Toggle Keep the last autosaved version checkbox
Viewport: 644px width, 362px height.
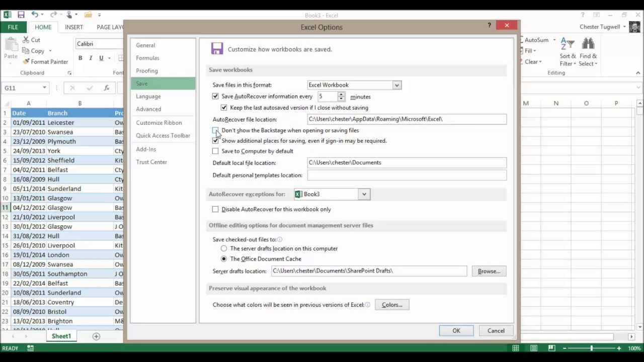(x=224, y=108)
